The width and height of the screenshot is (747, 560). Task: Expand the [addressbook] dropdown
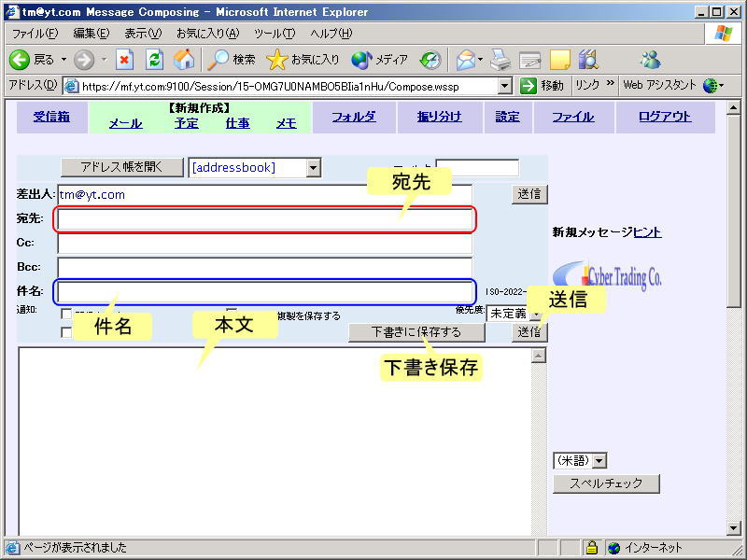click(x=313, y=168)
